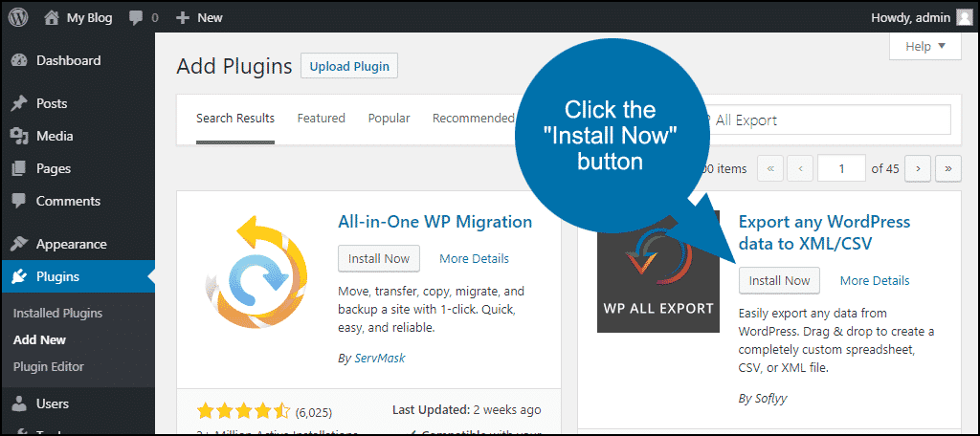View More Details for All-in-One WP Migration
980x436 pixels.
pyautogui.click(x=474, y=258)
